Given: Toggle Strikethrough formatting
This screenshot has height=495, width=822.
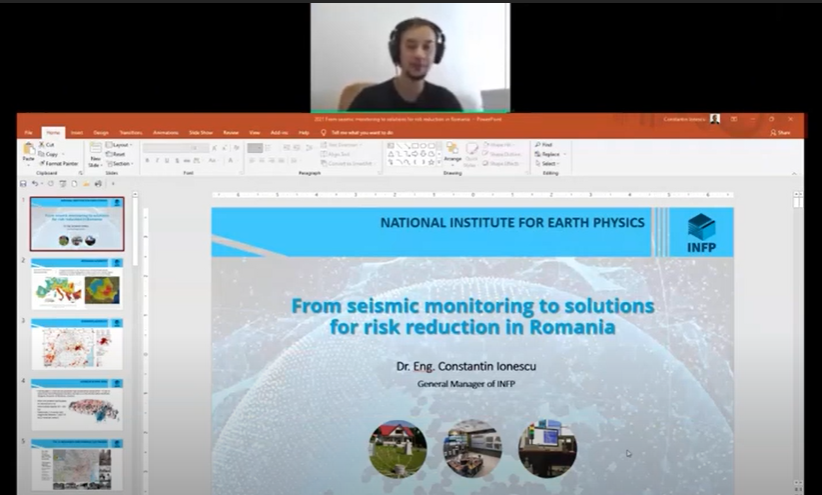Looking at the screenshot, I should [187, 161].
